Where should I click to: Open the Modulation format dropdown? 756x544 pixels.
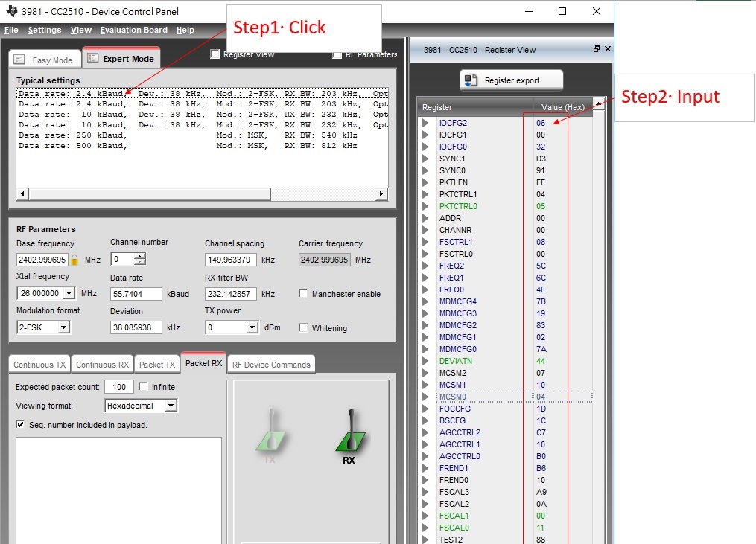click(63, 327)
